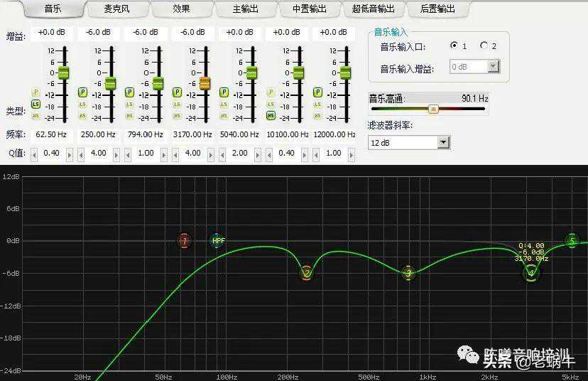Click the 794.00 Hz frequency field

coord(146,134)
